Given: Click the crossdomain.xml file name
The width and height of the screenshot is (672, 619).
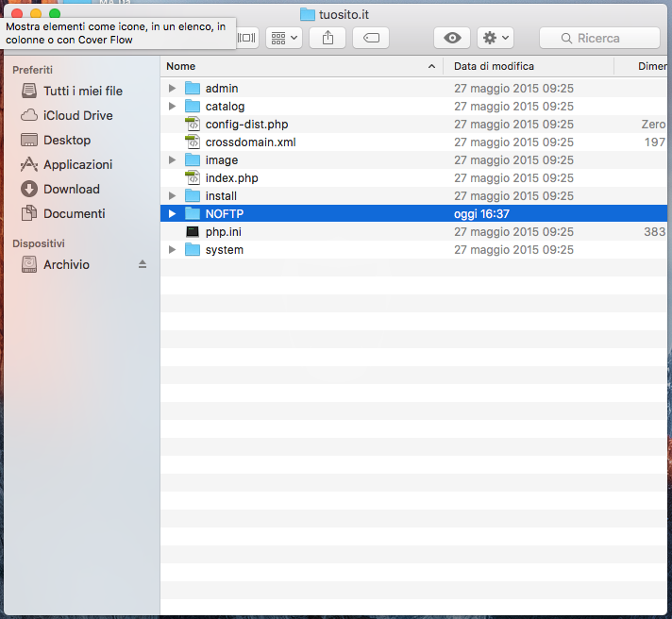Looking at the screenshot, I should click(x=251, y=142).
